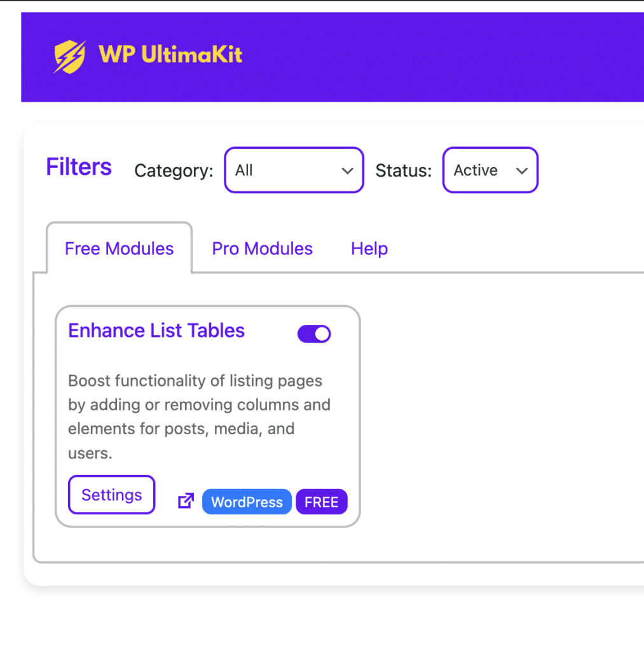Switch to the Pro Modules tab
644x651 pixels.
point(262,249)
